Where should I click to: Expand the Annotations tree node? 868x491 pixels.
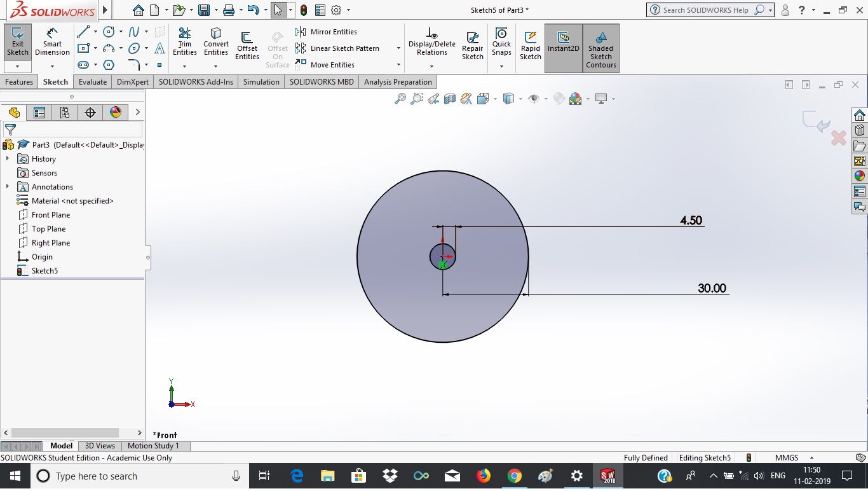[x=8, y=187]
